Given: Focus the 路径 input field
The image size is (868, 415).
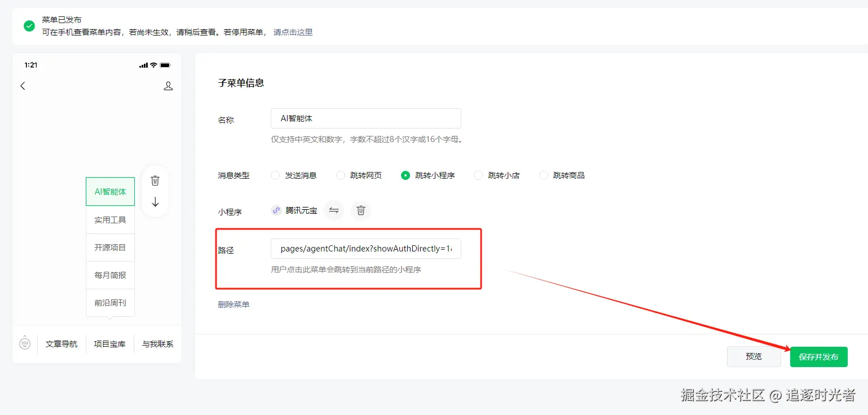Looking at the screenshot, I should (x=366, y=249).
